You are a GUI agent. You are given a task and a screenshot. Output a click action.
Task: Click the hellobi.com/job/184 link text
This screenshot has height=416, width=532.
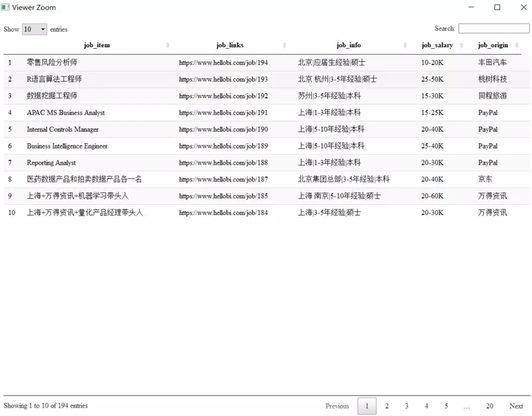point(223,213)
